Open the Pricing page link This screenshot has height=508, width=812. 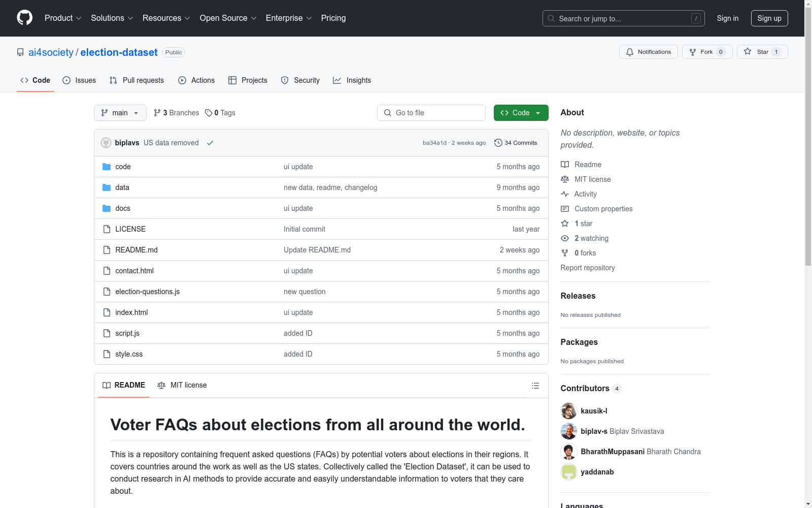pos(333,18)
